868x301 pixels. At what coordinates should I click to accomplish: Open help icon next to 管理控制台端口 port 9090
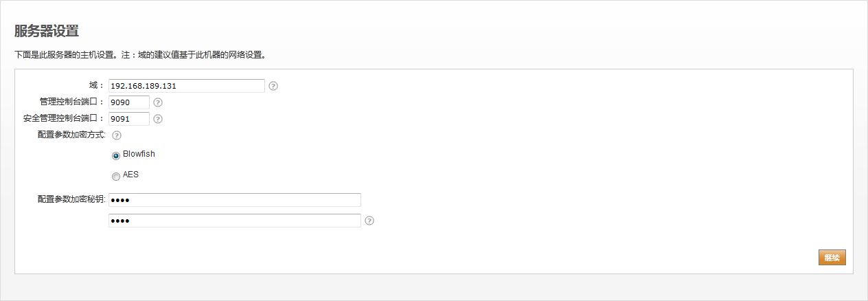pyautogui.click(x=158, y=102)
